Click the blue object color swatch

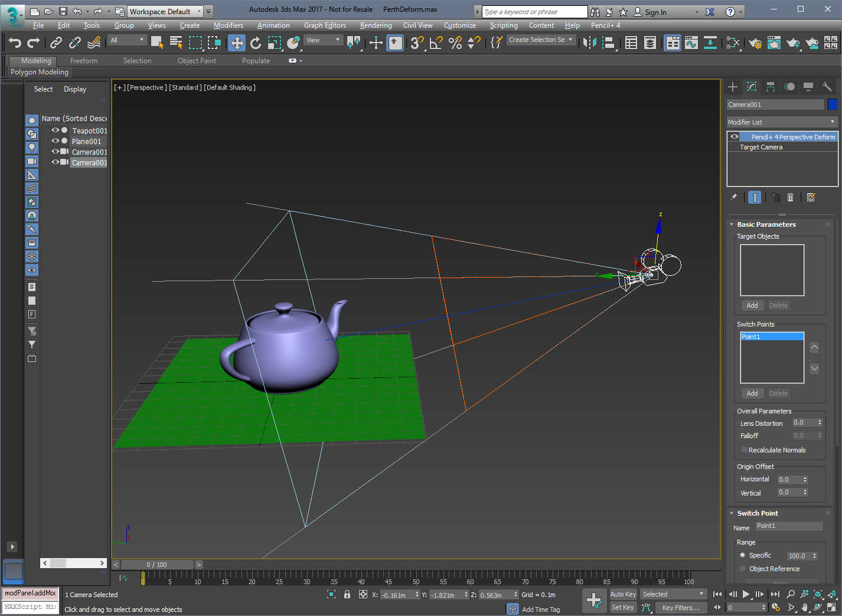pyautogui.click(x=833, y=105)
